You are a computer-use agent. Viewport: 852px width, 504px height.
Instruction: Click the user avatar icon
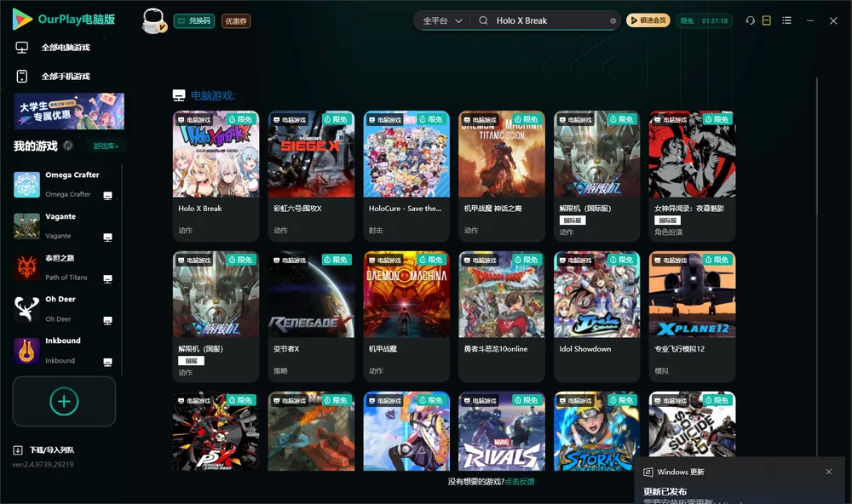[153, 20]
